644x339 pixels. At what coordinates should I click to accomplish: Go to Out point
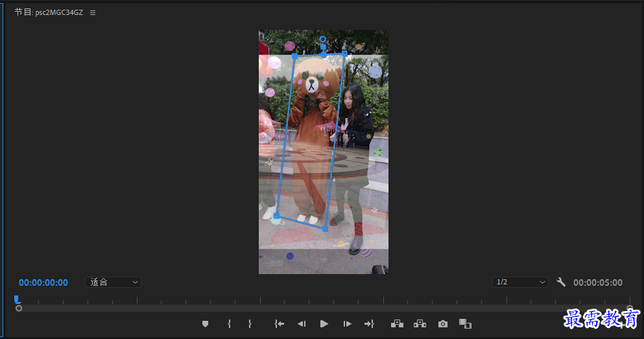[369, 324]
